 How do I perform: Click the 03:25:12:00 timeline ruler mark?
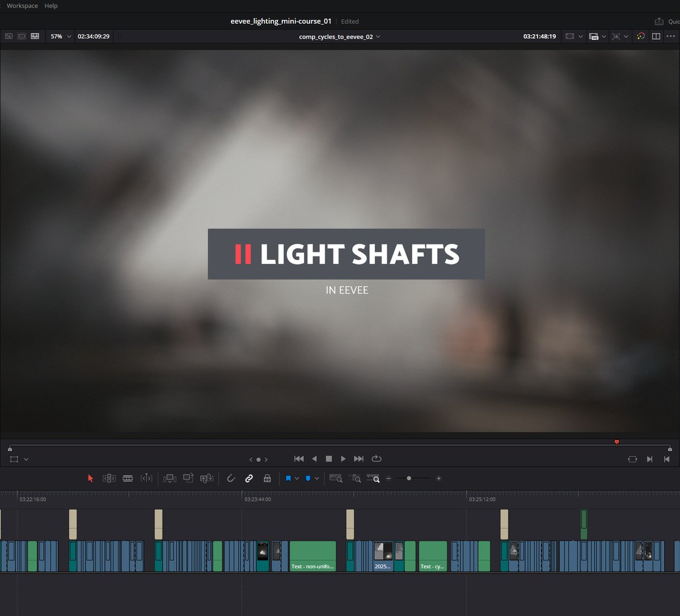click(482, 499)
